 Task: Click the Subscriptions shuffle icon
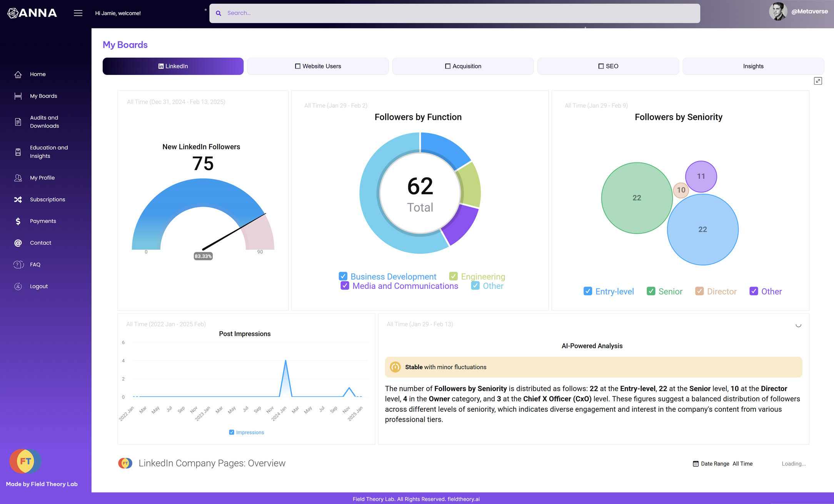pyautogui.click(x=18, y=200)
